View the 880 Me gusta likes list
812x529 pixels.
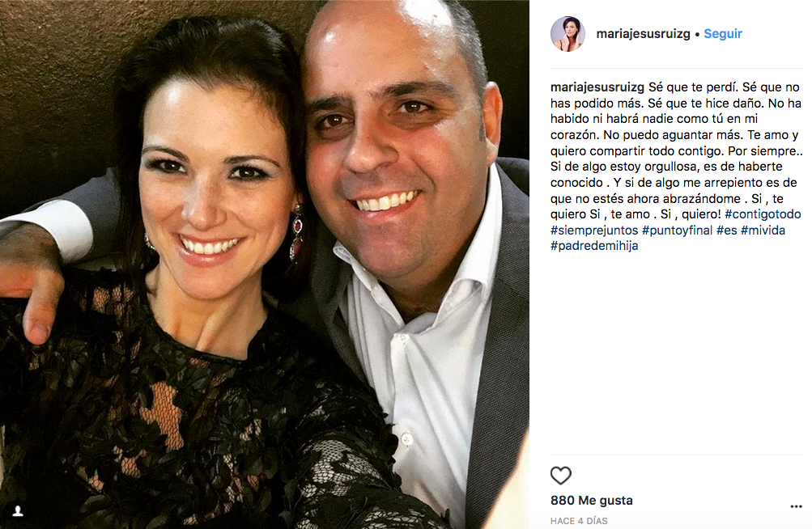[x=592, y=501]
